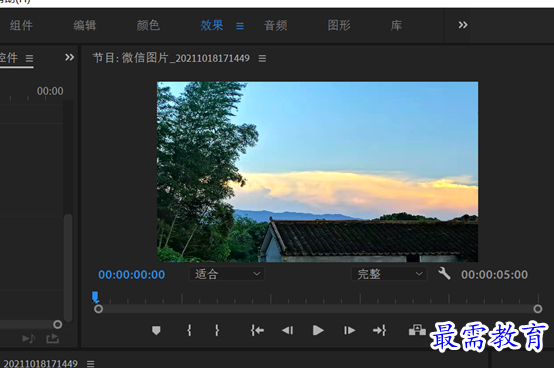Go to In point
Screen dimensions: 554x368
tap(257, 331)
